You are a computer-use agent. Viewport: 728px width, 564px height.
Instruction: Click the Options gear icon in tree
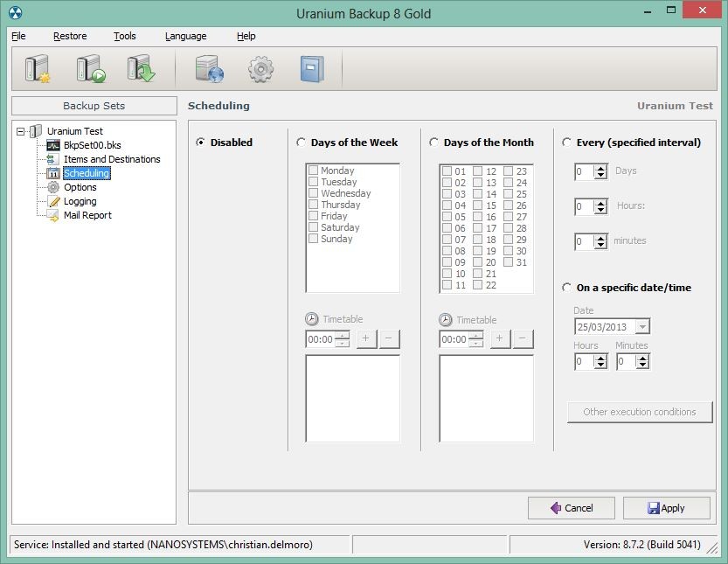pos(53,187)
